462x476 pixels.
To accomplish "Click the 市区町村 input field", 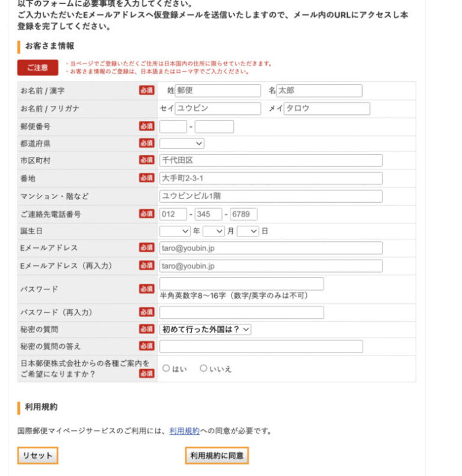I will (x=271, y=161).
